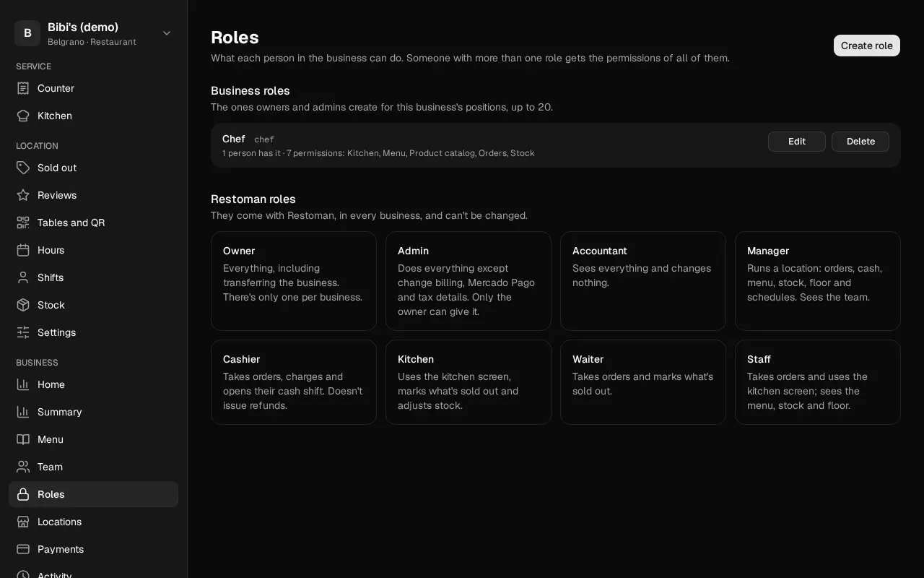Go to the Home chart icon
Image resolution: width=924 pixels, height=578 pixels.
tap(23, 384)
